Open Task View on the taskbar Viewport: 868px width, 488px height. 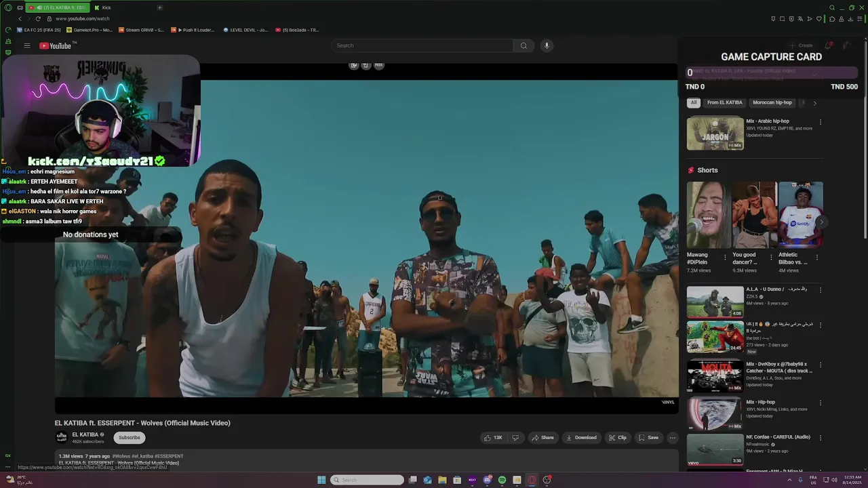pos(412,480)
